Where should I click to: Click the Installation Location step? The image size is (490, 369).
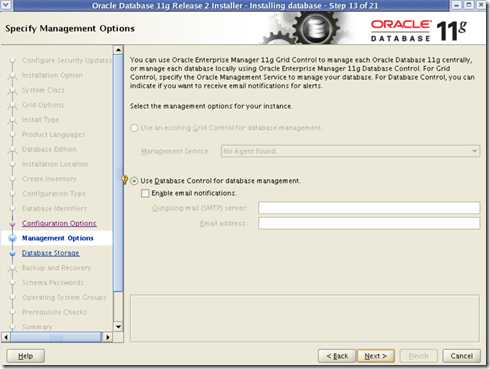pos(55,164)
